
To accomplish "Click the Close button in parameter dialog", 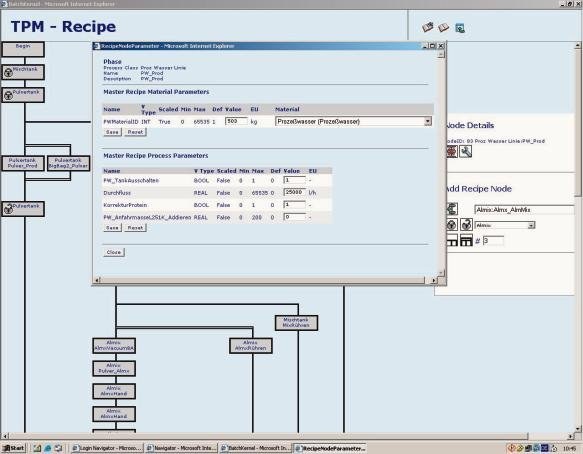I will coord(114,252).
